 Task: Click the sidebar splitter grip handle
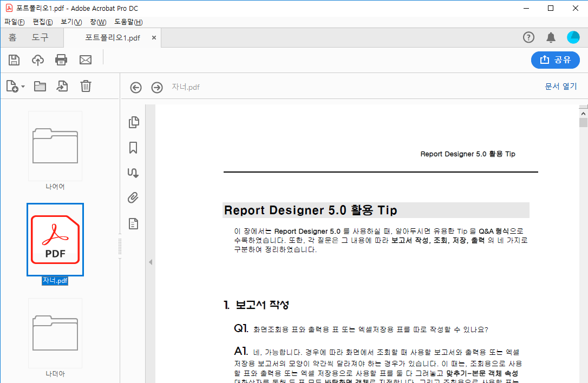point(120,246)
